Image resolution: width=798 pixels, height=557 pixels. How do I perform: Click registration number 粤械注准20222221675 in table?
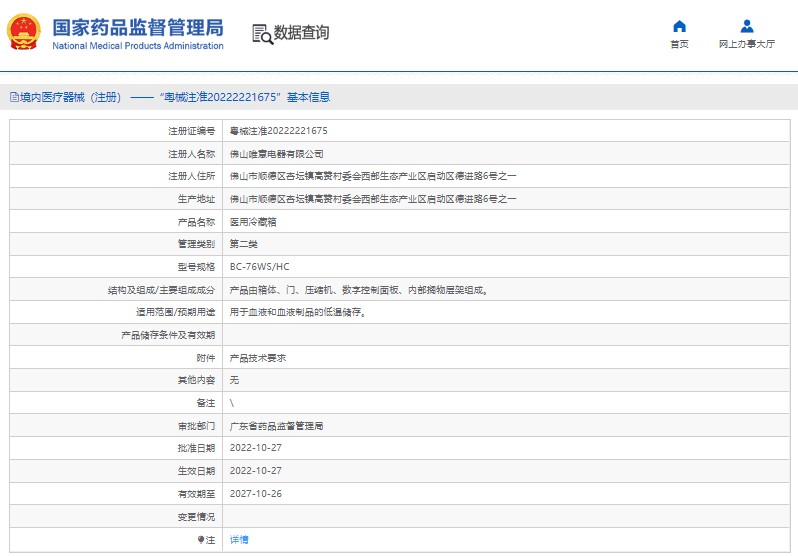click(x=278, y=131)
